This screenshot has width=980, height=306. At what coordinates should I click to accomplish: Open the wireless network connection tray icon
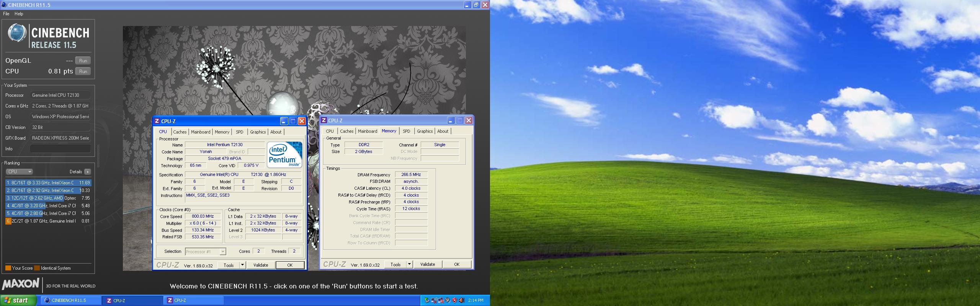(434, 300)
